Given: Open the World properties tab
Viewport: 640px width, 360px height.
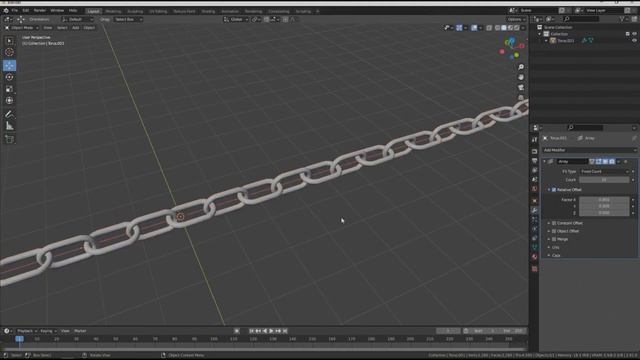Looking at the screenshot, I should pyautogui.click(x=535, y=189).
